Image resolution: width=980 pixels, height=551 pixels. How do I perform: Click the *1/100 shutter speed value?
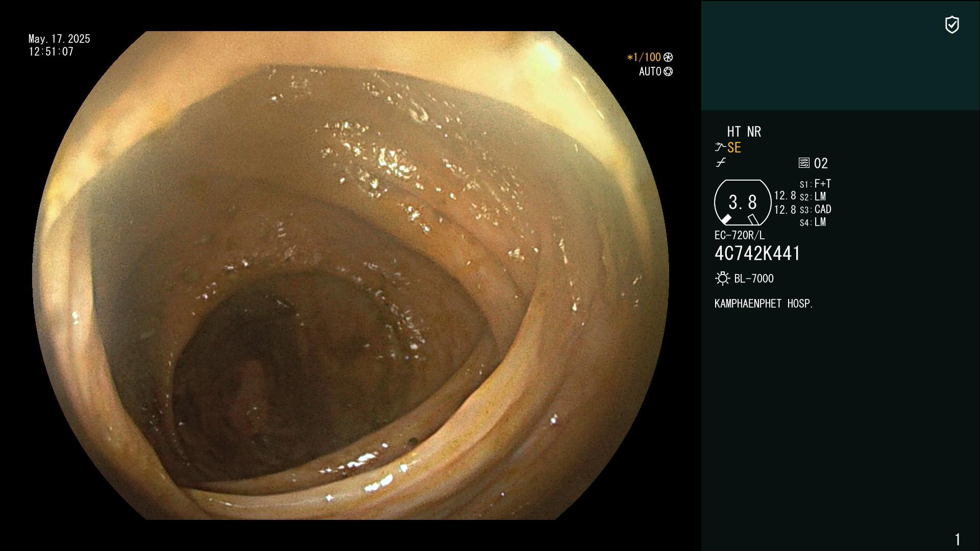click(644, 57)
